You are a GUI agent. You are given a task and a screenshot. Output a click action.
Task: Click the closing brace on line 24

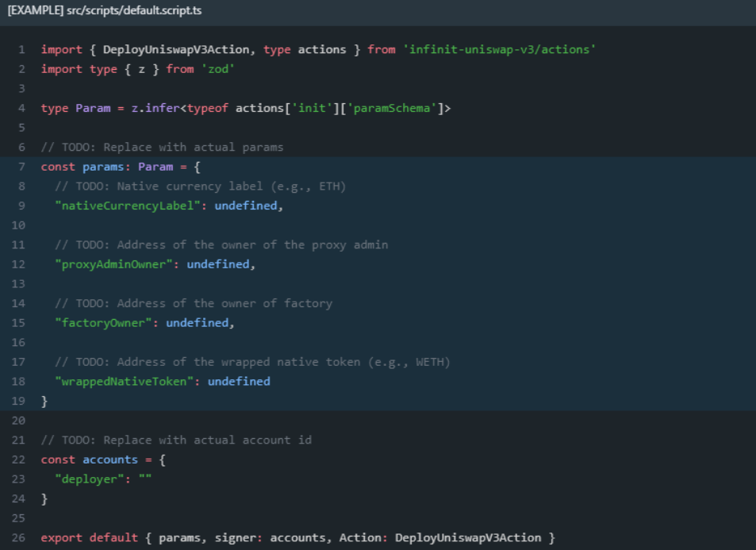[x=44, y=499]
